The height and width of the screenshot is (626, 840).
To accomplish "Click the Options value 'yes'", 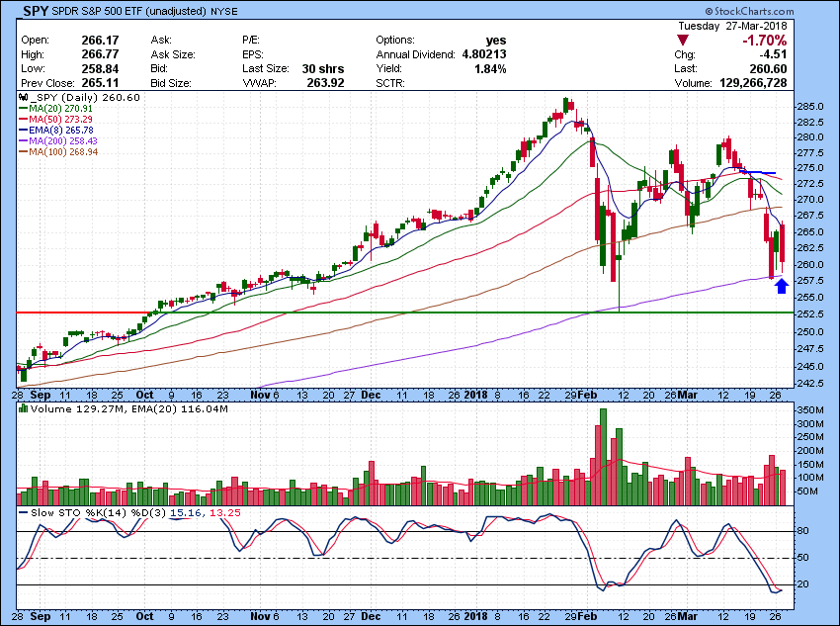I will 495,41.
